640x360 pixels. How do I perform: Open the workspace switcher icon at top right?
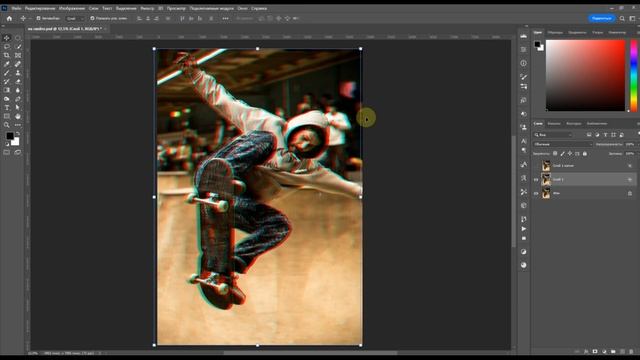click(x=632, y=18)
